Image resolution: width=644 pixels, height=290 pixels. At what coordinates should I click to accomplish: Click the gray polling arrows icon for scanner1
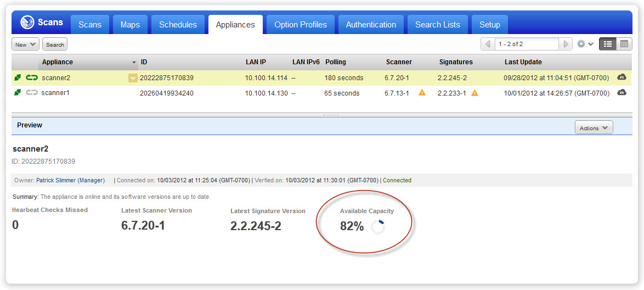(32, 93)
